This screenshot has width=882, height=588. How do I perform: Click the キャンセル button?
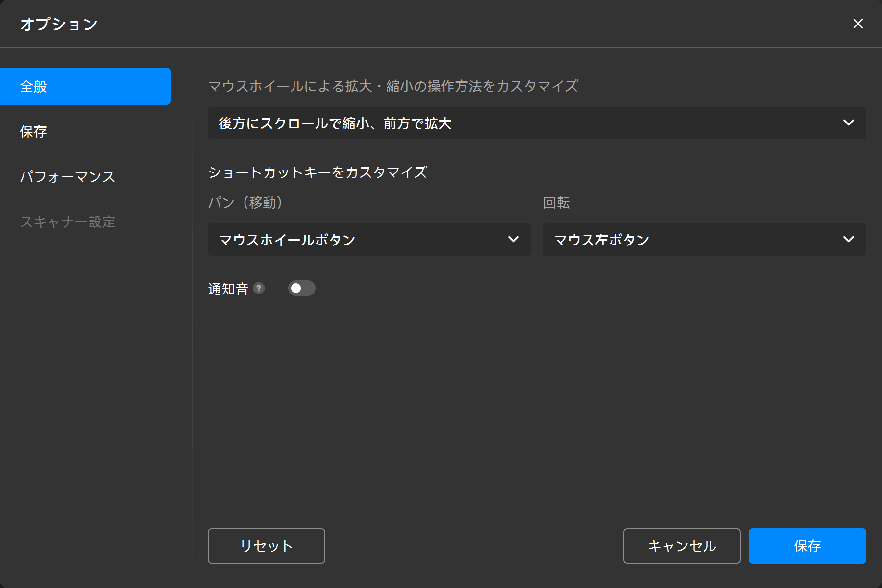tap(682, 546)
